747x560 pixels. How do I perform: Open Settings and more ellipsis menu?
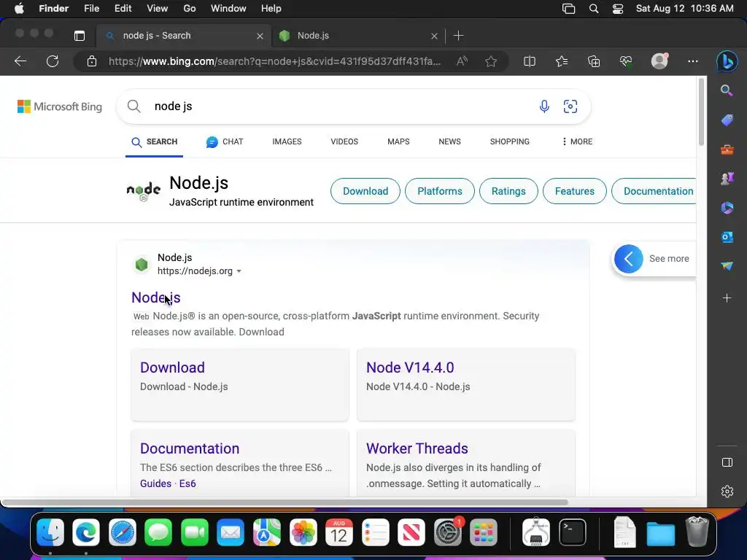tap(693, 61)
